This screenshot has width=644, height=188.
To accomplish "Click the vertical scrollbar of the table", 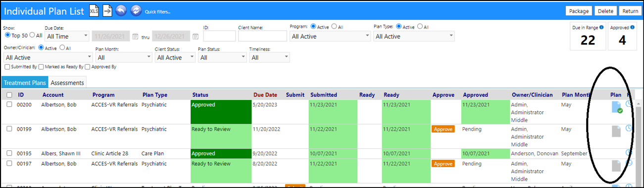I will click(639, 143).
